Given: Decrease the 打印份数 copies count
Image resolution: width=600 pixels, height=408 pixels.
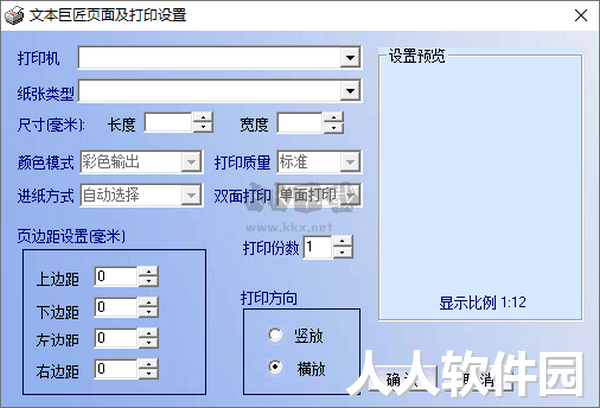Looking at the screenshot, I should click(342, 252).
